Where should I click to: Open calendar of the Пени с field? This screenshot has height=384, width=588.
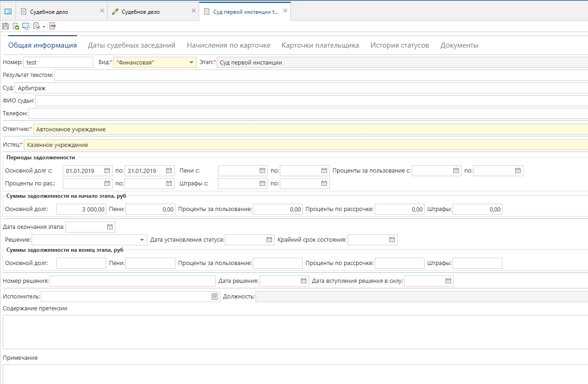[262, 171]
